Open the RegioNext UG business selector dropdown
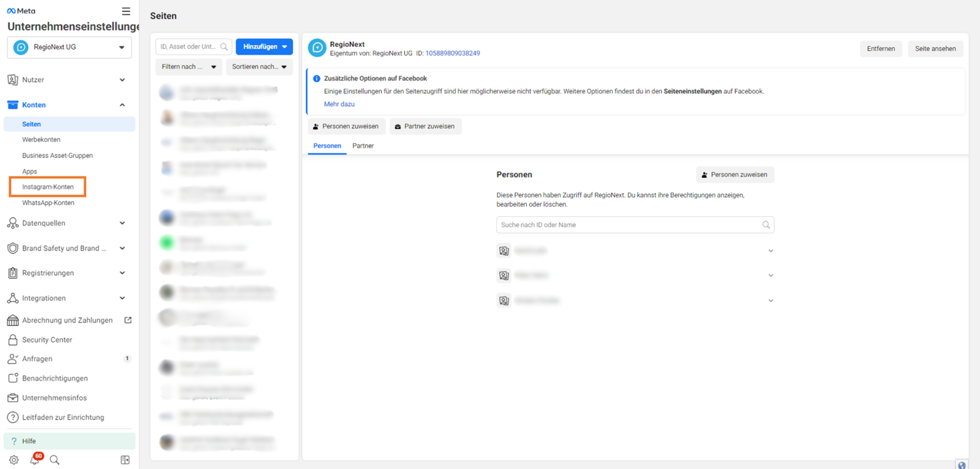Screen dimensions: 980x469 (x=70, y=47)
